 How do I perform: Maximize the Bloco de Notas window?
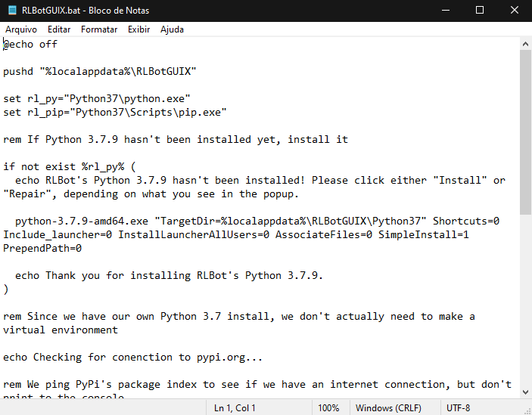point(480,11)
